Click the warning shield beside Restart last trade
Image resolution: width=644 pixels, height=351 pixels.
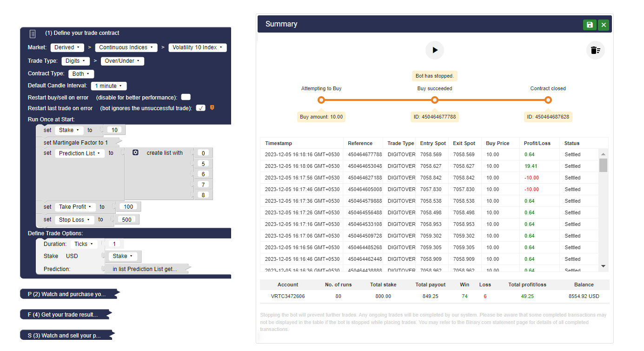pyautogui.click(x=212, y=107)
